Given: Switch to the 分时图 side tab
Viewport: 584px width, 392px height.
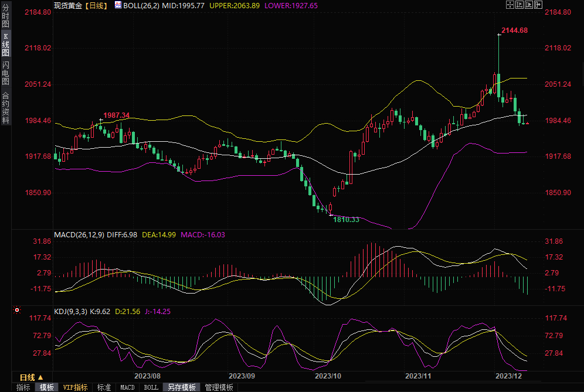Looking at the screenshot, I should pyautogui.click(x=5, y=16).
